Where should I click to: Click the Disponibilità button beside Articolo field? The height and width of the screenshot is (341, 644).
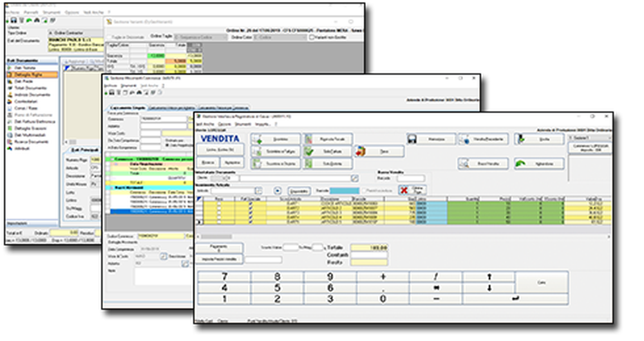pyautogui.click(x=299, y=191)
